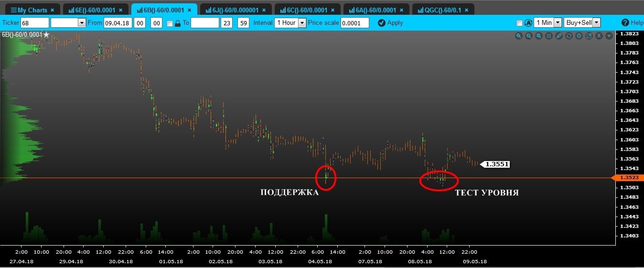The width and height of the screenshot is (644, 268).
Task: Open the Help link
Action: click(633, 22)
